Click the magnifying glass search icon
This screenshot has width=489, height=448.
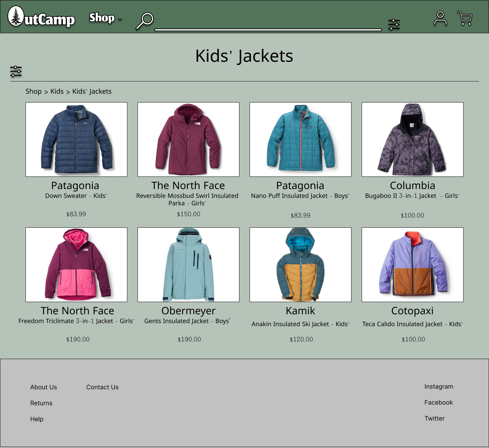145,21
